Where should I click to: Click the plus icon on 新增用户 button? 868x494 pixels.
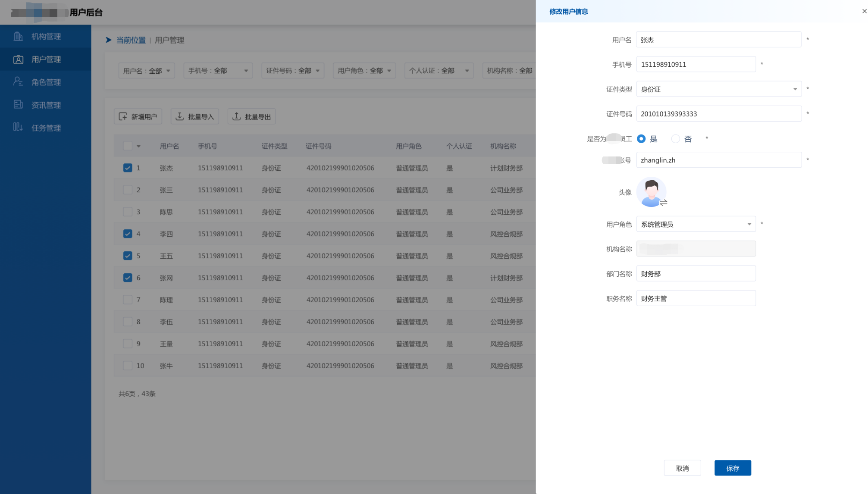[x=123, y=116]
